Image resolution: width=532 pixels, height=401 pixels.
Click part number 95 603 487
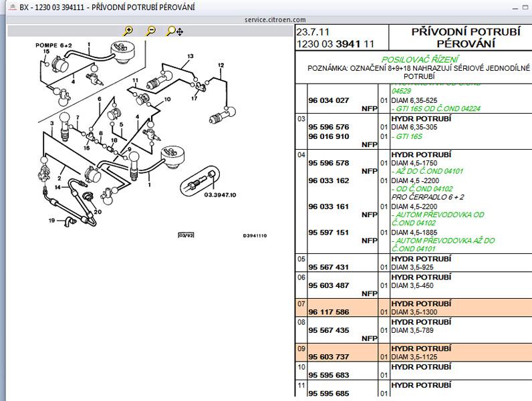[328, 285]
